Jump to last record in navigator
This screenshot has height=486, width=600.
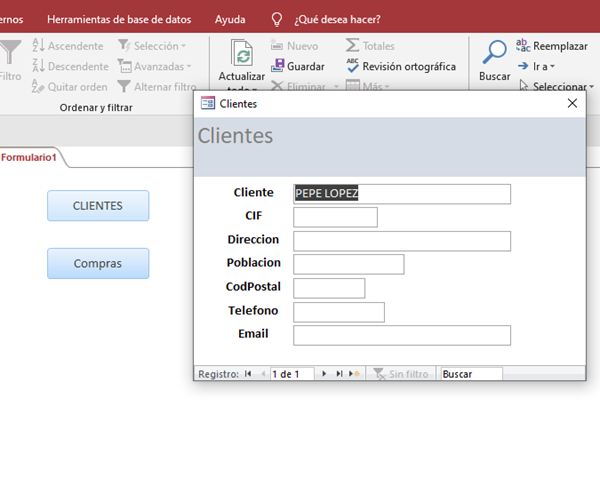[x=339, y=374]
